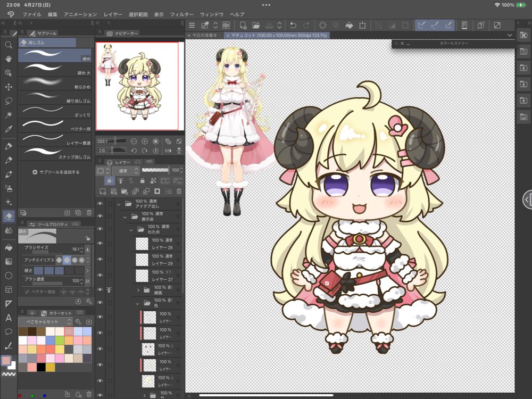Select the スナップ消しゴム sub tool
532x399 pixels.
(55, 153)
